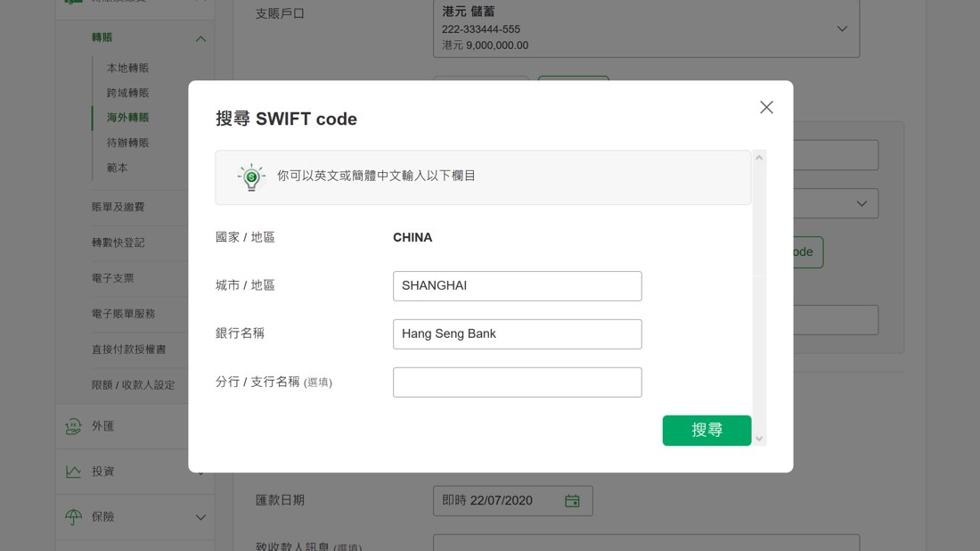980x551 pixels.
Task: Click the 銀行名稱 Hang Seng Bank field
Action: [x=517, y=334]
